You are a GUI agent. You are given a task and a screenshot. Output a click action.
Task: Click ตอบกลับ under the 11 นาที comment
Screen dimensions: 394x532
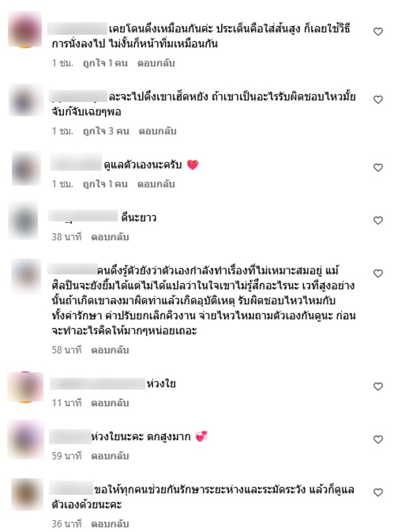110,403
